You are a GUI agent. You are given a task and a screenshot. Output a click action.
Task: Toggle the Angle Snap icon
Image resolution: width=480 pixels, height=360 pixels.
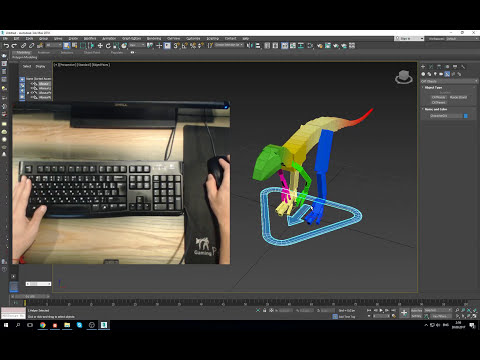click(x=185, y=46)
